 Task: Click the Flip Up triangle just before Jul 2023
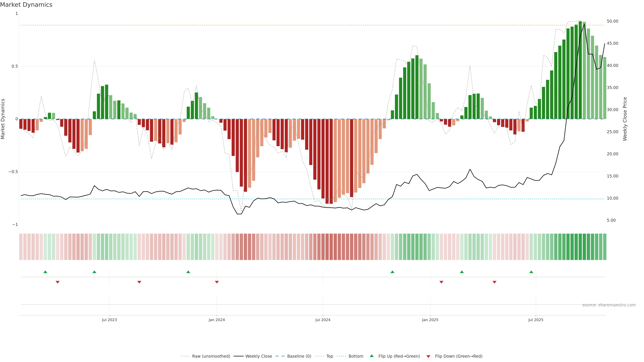coord(94,272)
